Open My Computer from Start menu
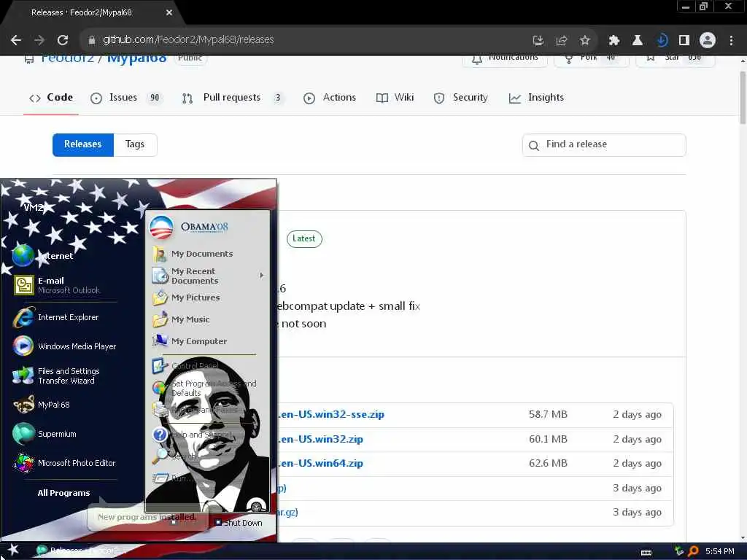The image size is (747, 560). click(190, 341)
